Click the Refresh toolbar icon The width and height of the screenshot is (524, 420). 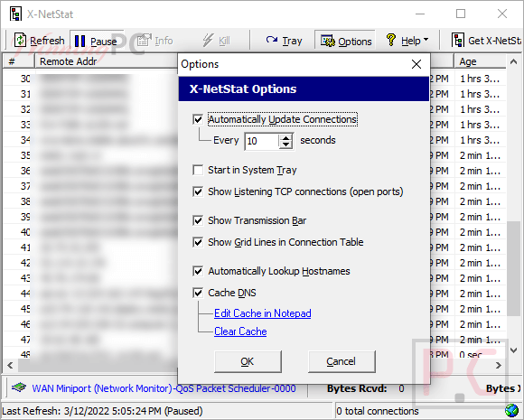(20, 41)
